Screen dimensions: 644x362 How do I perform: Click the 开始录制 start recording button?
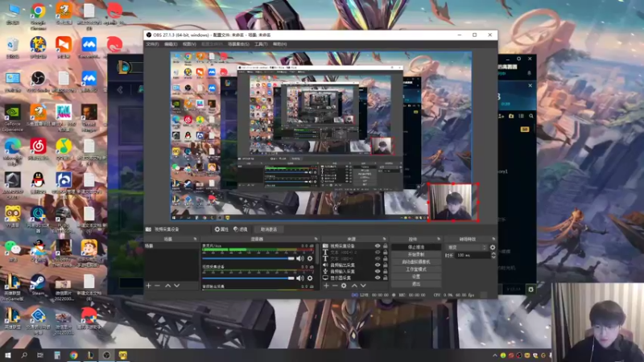pyautogui.click(x=416, y=254)
